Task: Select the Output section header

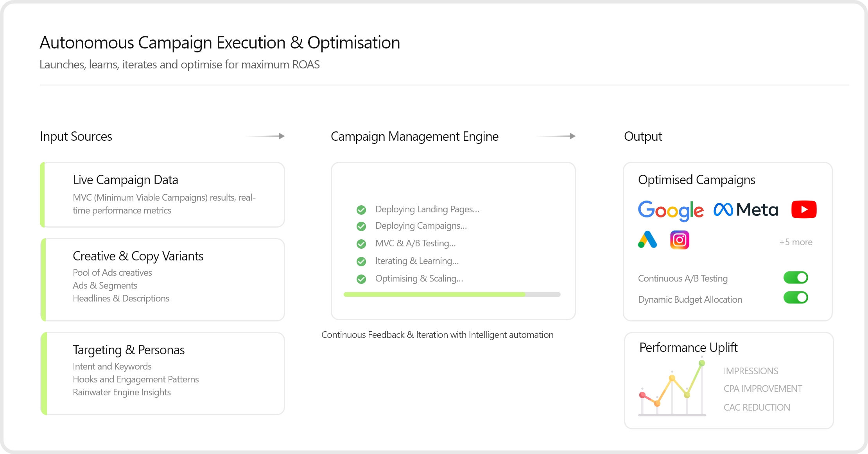Action: pyautogui.click(x=642, y=136)
